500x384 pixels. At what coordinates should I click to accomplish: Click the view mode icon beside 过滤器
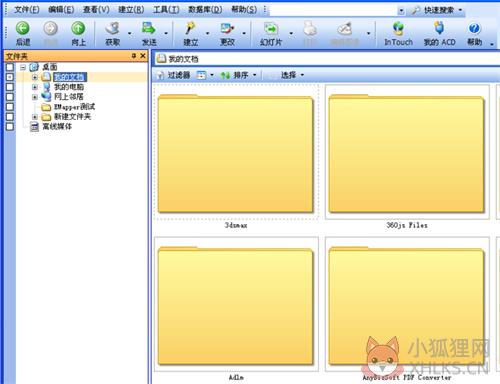tap(201, 75)
